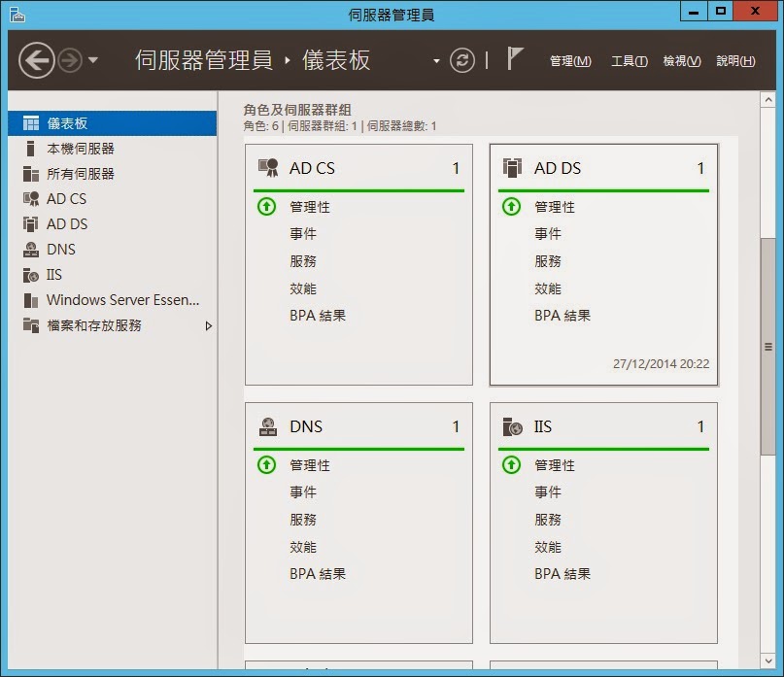Click the 檔案和存放服務 folder icon
784x677 pixels.
(31, 325)
